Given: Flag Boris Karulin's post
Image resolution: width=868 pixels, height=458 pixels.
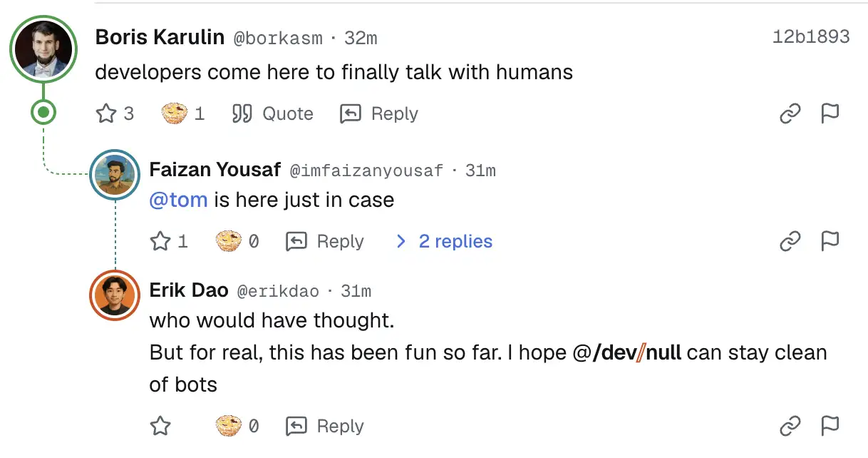Looking at the screenshot, I should pyautogui.click(x=830, y=113).
